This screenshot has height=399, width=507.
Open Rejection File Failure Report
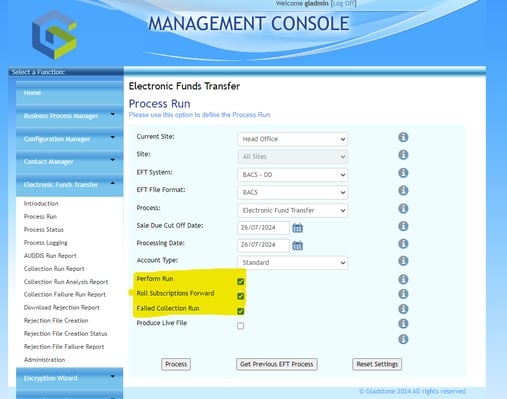[x=64, y=347]
